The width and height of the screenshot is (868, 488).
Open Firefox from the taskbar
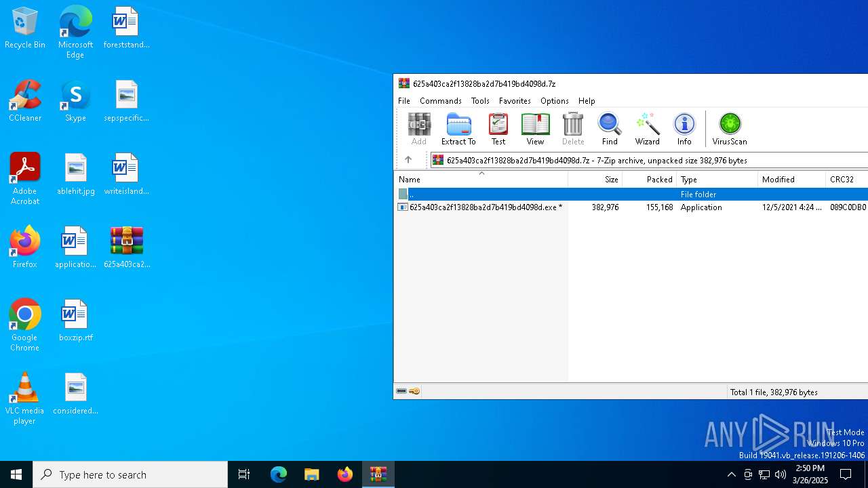(345, 474)
